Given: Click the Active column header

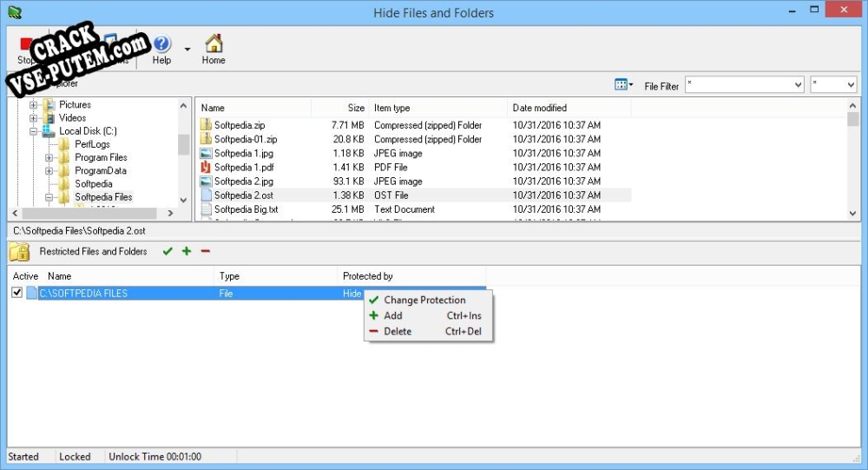Looking at the screenshot, I should pyautogui.click(x=25, y=276).
